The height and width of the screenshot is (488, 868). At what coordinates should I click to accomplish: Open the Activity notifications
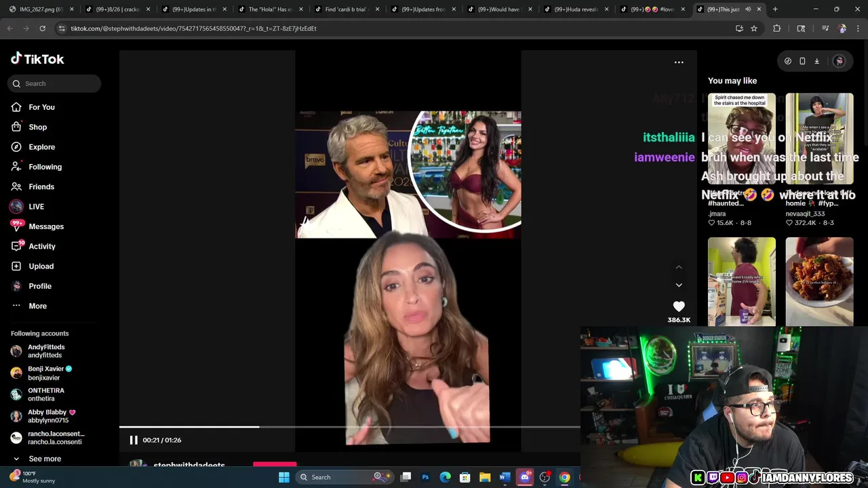point(33,246)
